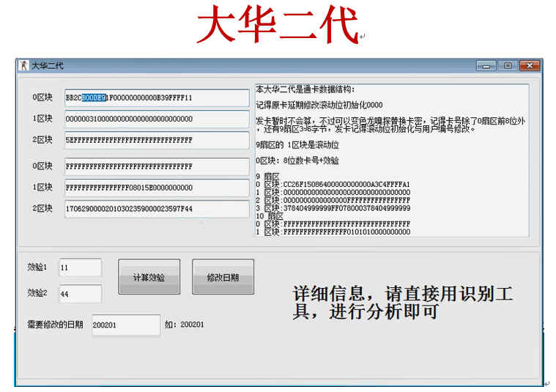
Task: Click the date input field showing 200201
Action: pyautogui.click(x=125, y=325)
